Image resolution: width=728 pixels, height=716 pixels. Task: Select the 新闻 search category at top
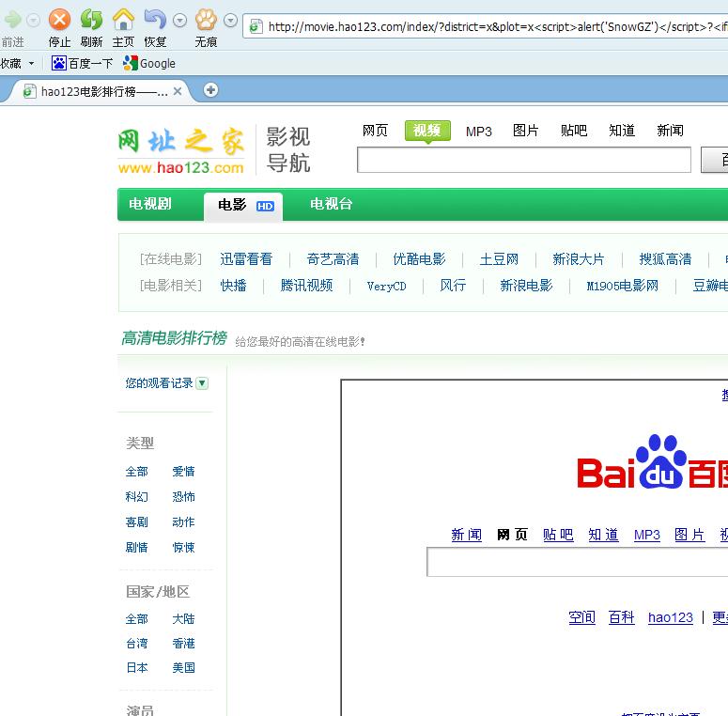point(670,131)
